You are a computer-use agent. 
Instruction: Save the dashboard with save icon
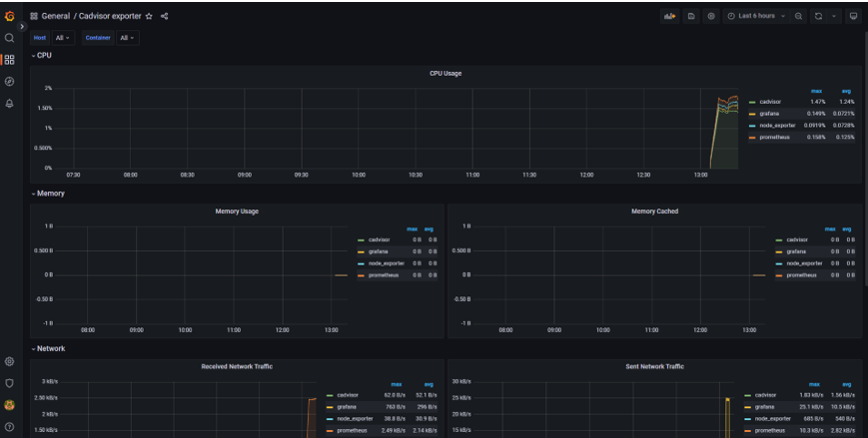tap(691, 16)
